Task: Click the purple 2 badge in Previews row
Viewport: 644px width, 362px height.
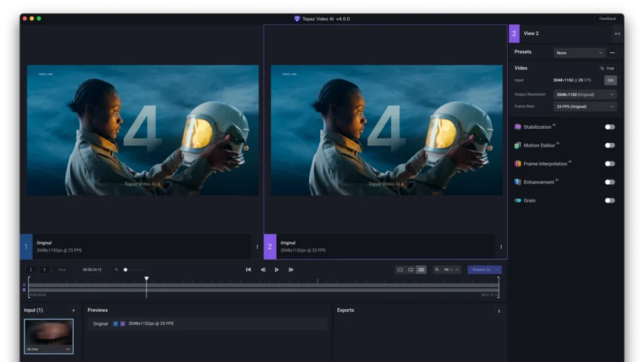Action: pos(123,324)
